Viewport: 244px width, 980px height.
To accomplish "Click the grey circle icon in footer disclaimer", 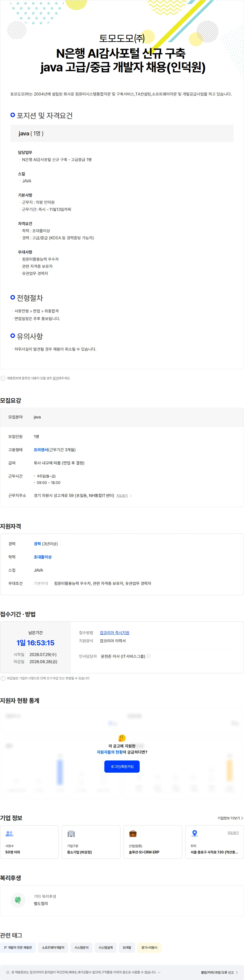I will pos(8,972).
